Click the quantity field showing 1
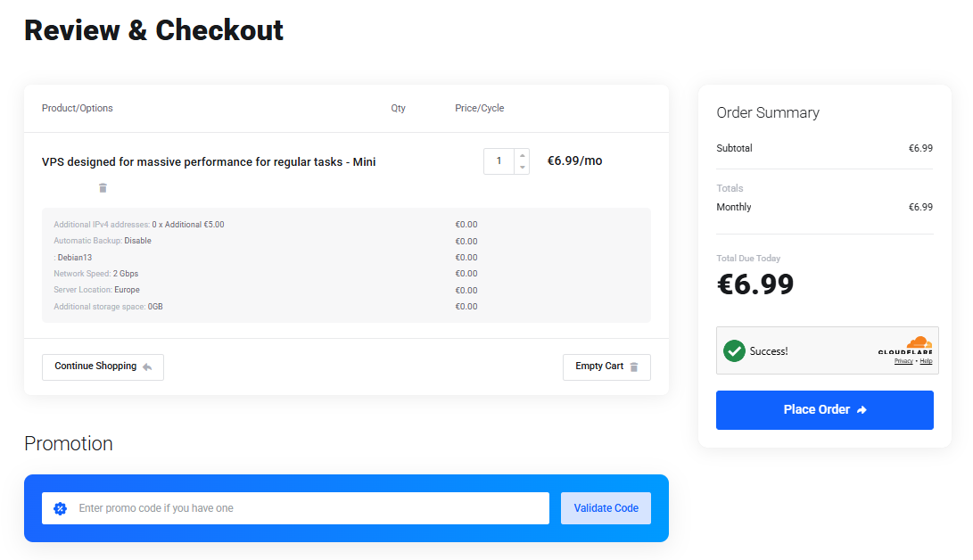 pyautogui.click(x=499, y=161)
